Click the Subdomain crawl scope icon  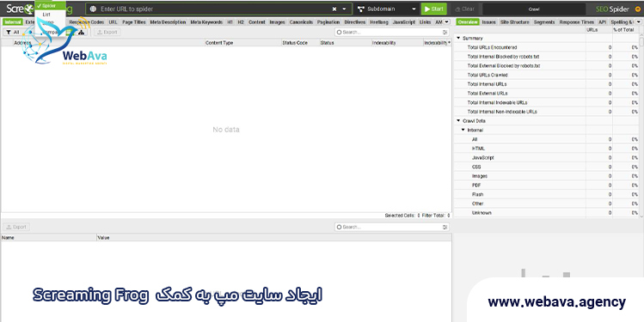361,9
